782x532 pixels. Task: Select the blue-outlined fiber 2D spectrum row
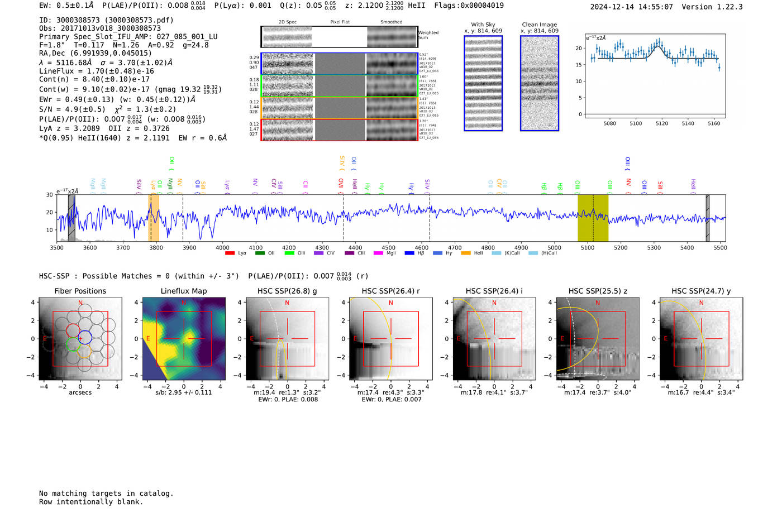pos(340,64)
